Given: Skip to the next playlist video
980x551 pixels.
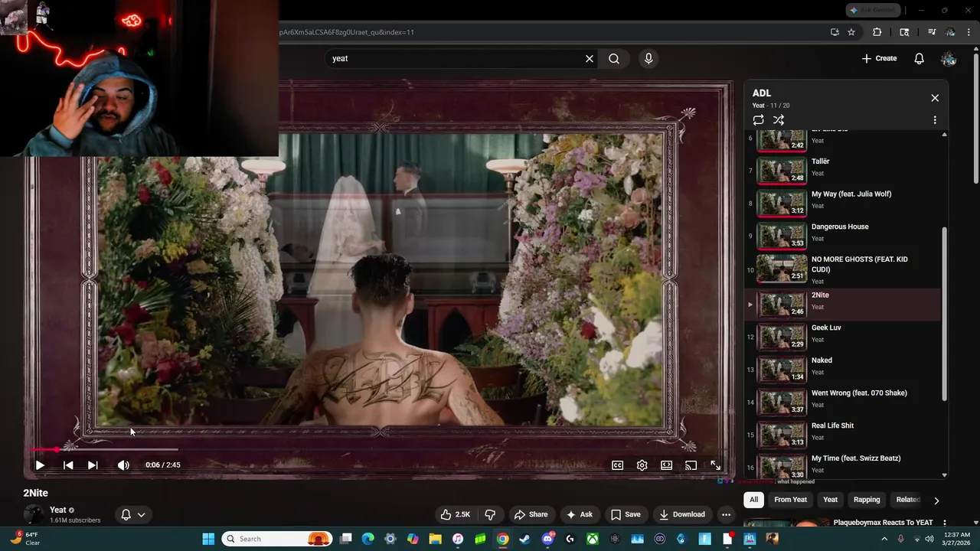Looking at the screenshot, I should [x=93, y=465].
